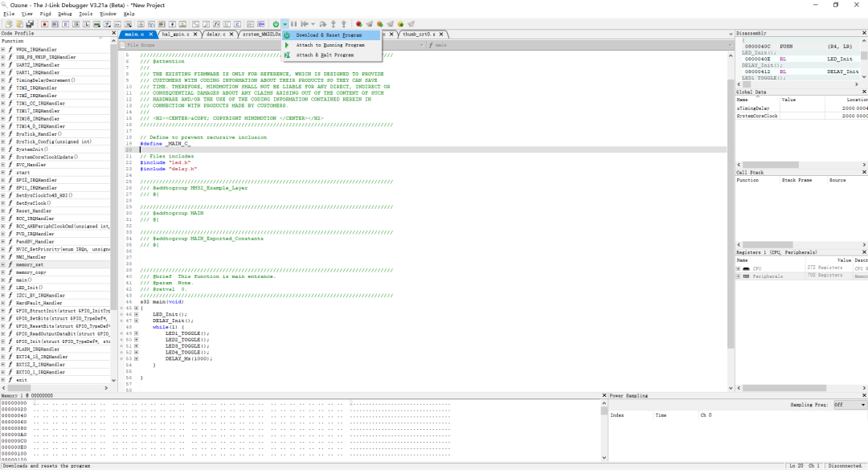Click the toolbar window icon labeled G
Image resolution: width=868 pixels, height=470 pixels.
click(x=76, y=24)
